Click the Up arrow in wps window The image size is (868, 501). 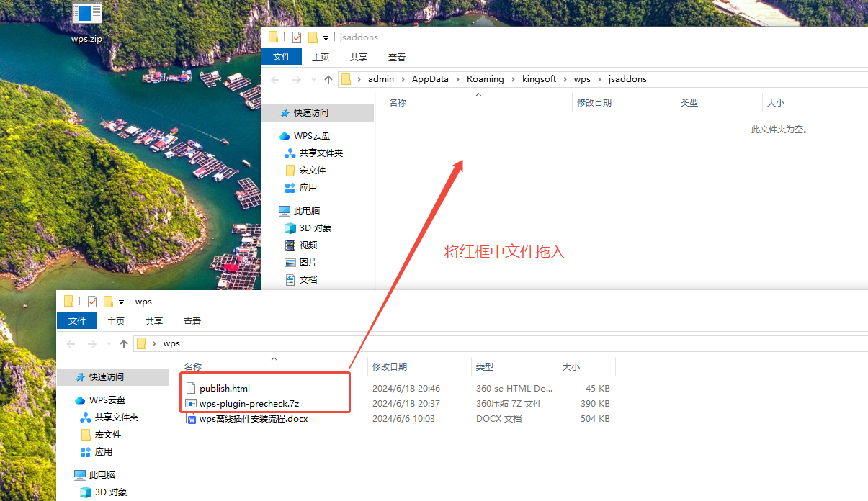(x=124, y=344)
